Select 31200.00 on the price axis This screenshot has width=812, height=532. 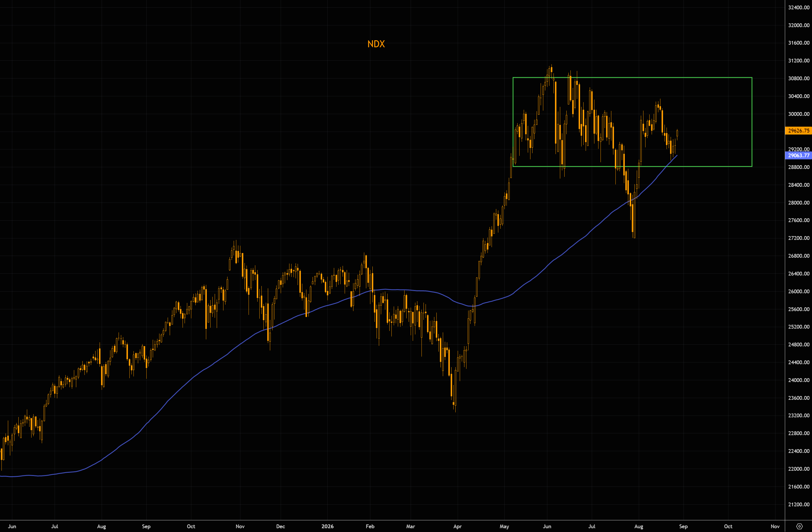799,61
